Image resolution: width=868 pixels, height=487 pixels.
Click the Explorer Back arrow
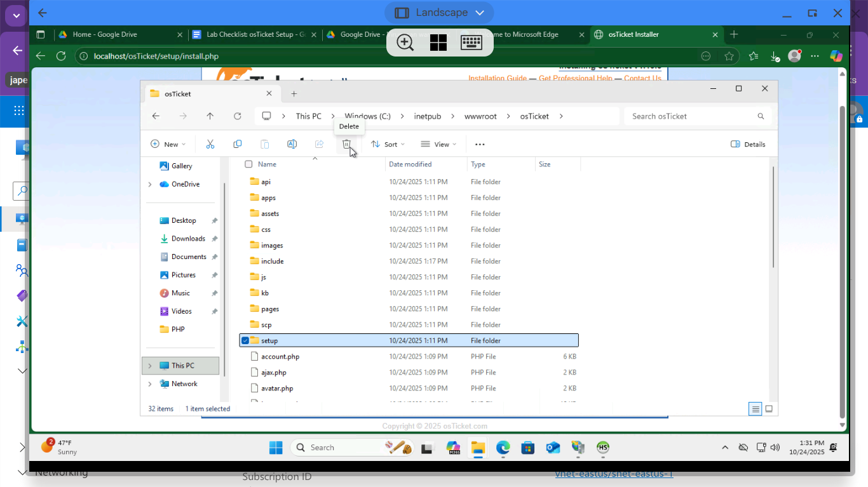[156, 116]
